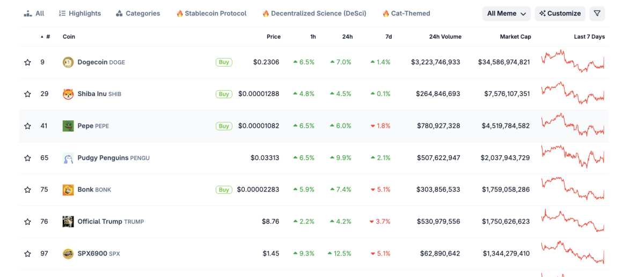
Task: Click the Shiba Inu coin logo
Action: click(x=68, y=94)
